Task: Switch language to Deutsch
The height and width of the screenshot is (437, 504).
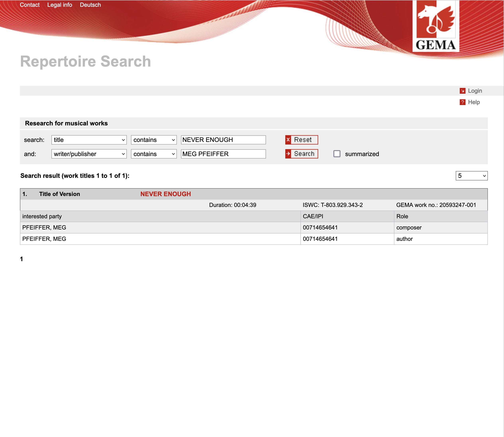Action: point(90,5)
